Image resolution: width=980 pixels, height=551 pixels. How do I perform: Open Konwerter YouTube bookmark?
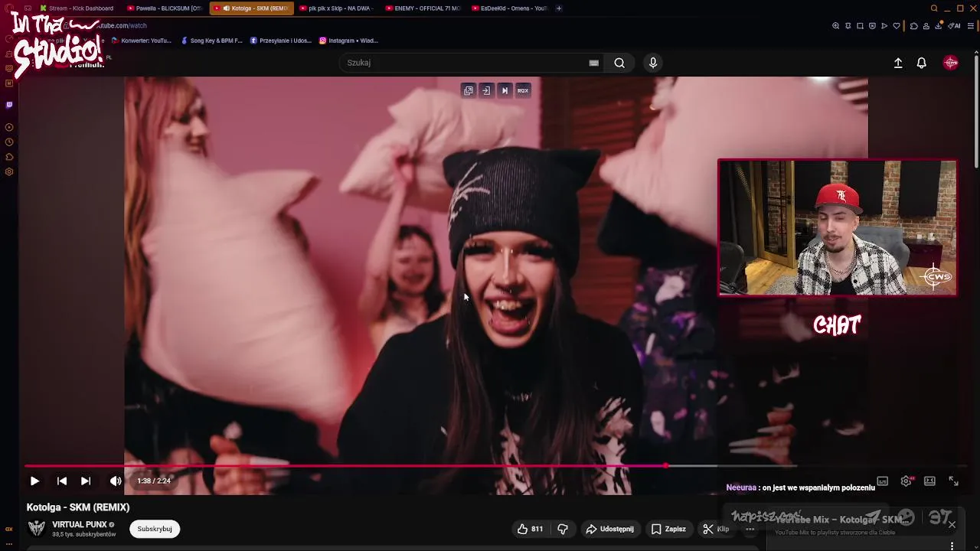[142, 41]
